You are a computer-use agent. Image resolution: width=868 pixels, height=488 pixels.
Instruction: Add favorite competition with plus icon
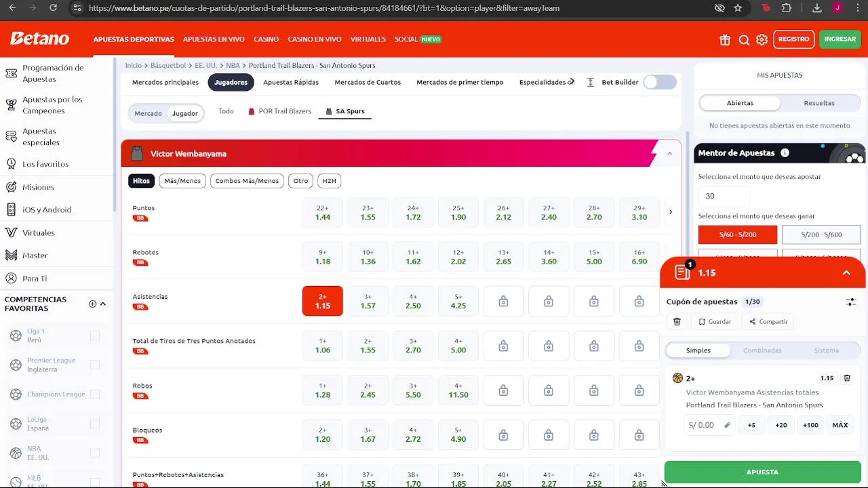(92, 304)
